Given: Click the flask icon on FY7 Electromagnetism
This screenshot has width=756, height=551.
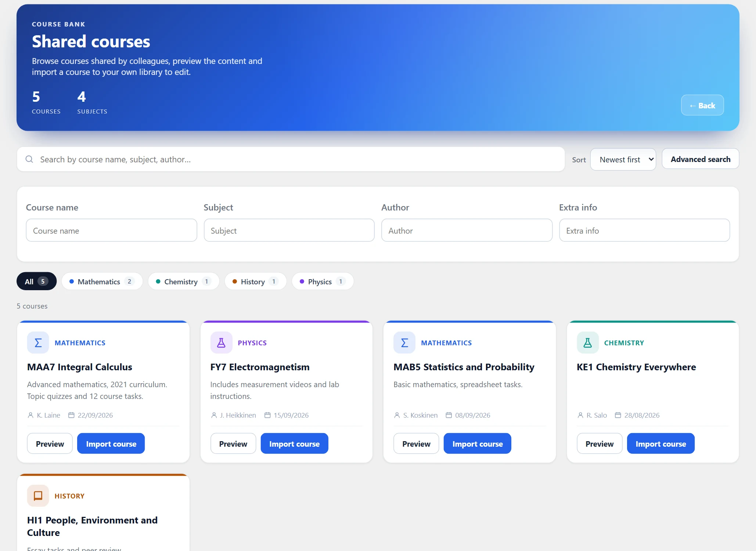Looking at the screenshot, I should 221,343.
